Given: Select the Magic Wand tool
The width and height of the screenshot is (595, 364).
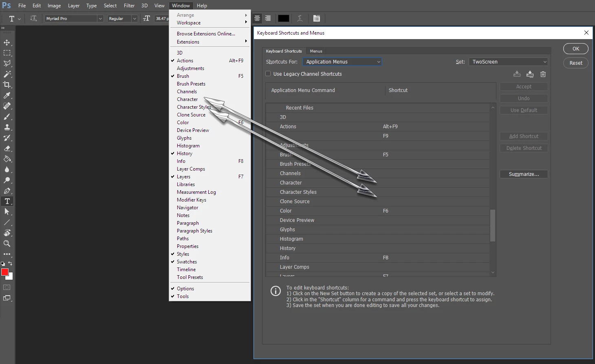Looking at the screenshot, I should tap(7, 74).
